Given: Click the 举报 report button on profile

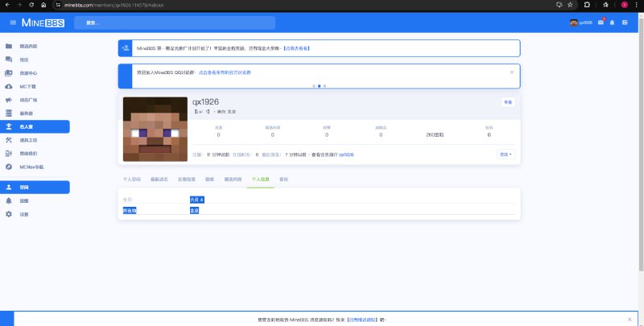Looking at the screenshot, I should pyautogui.click(x=507, y=102).
